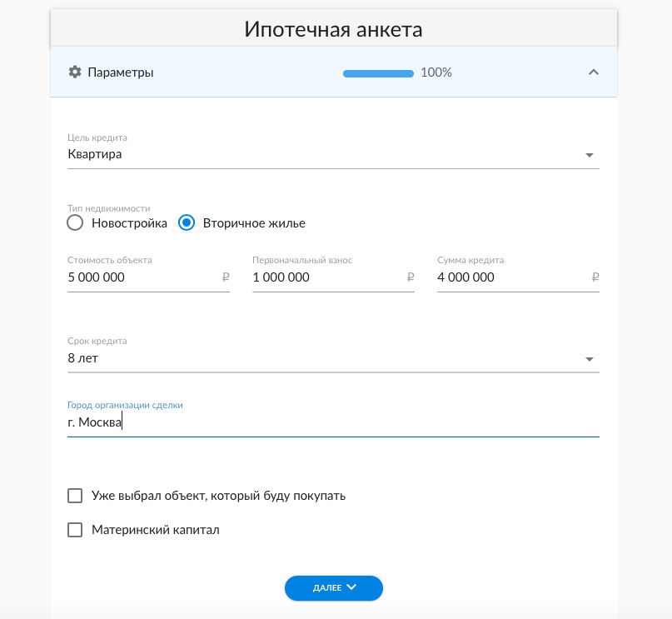The width and height of the screenshot is (672, 619).
Task: Focus the Стоимость объекта input field
Action: [x=142, y=277]
